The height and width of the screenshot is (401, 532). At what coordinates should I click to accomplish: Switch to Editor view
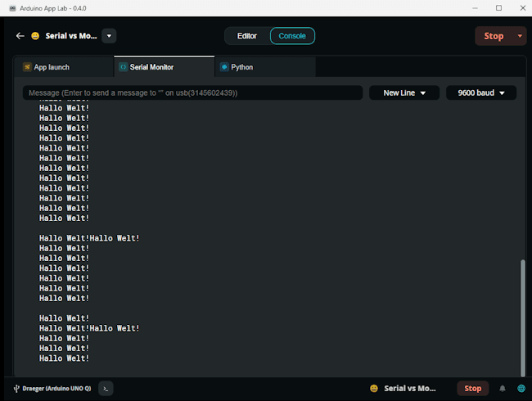(247, 36)
